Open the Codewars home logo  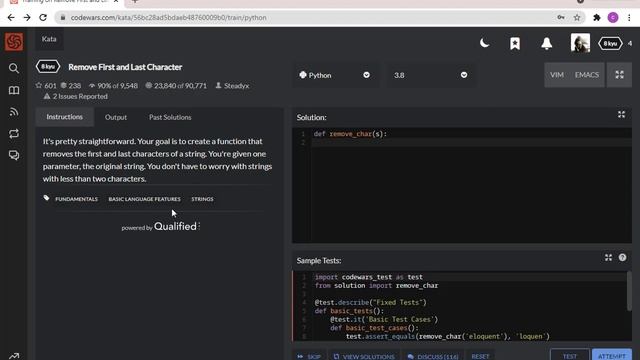(14, 42)
